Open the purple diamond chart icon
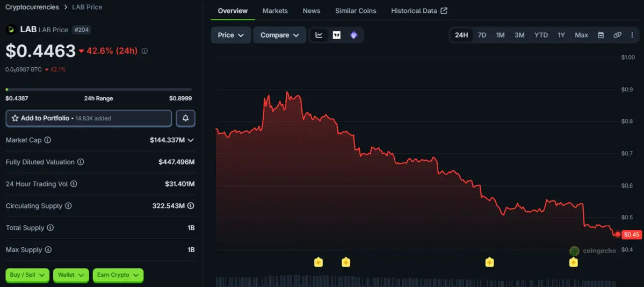Viewport: 644px width, 287px height. 354,35
